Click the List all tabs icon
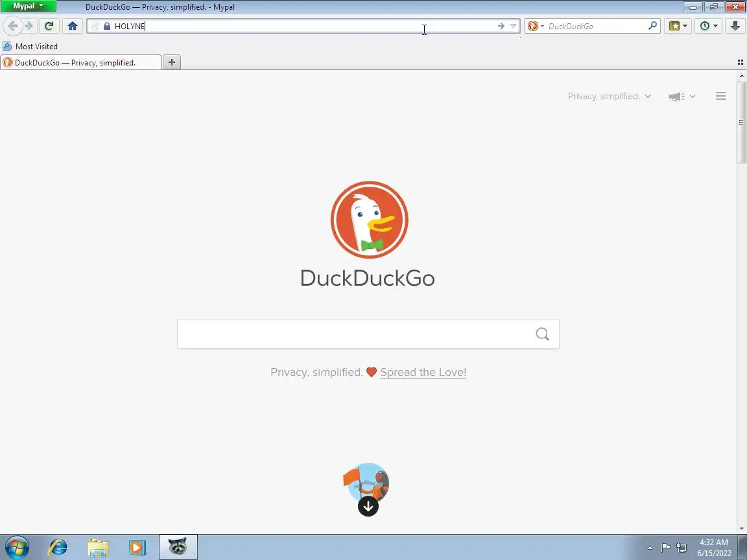Screen dimensions: 747x560 (741, 62)
